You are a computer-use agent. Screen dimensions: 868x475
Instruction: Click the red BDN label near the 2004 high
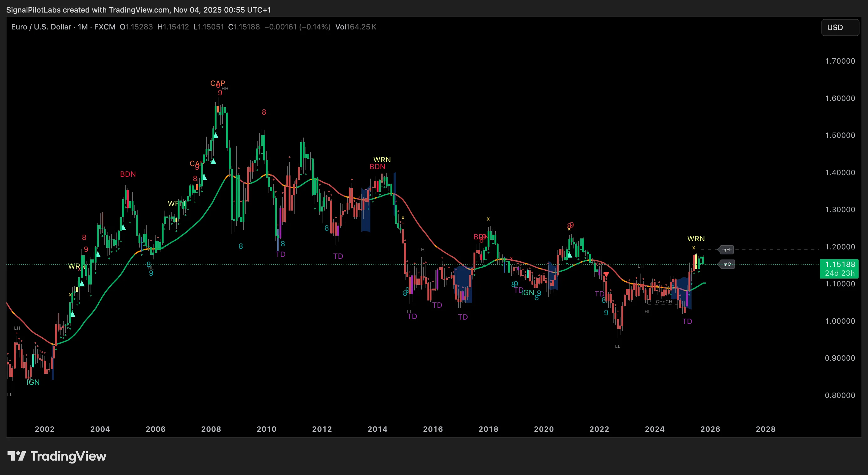(x=128, y=174)
